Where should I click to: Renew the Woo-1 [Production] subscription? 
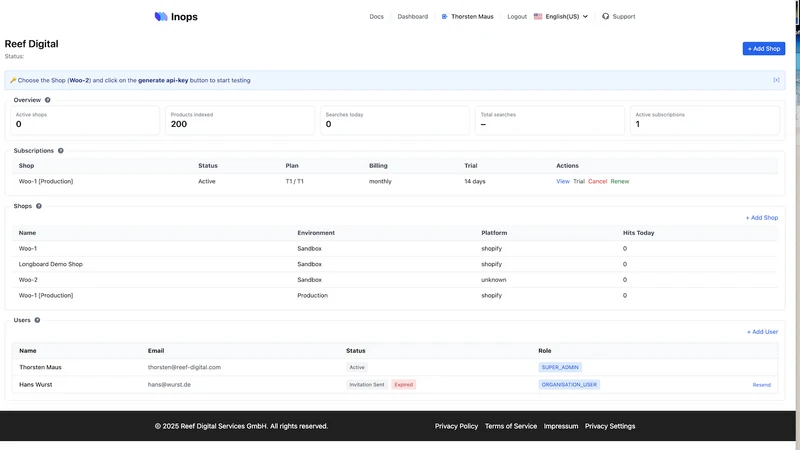point(620,181)
